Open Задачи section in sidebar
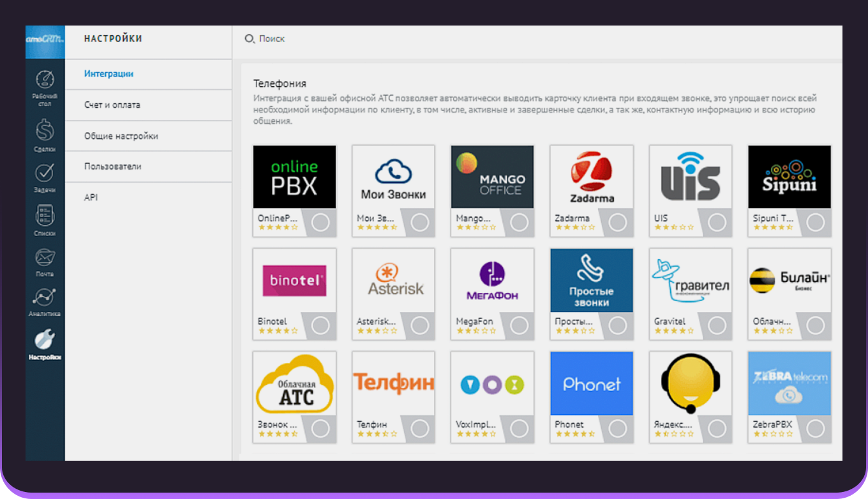 45,178
